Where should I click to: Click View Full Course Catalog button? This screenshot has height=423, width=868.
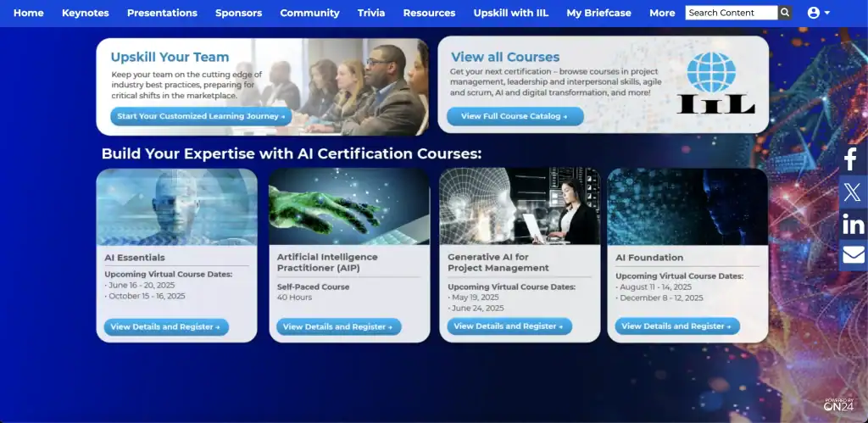[x=515, y=116]
